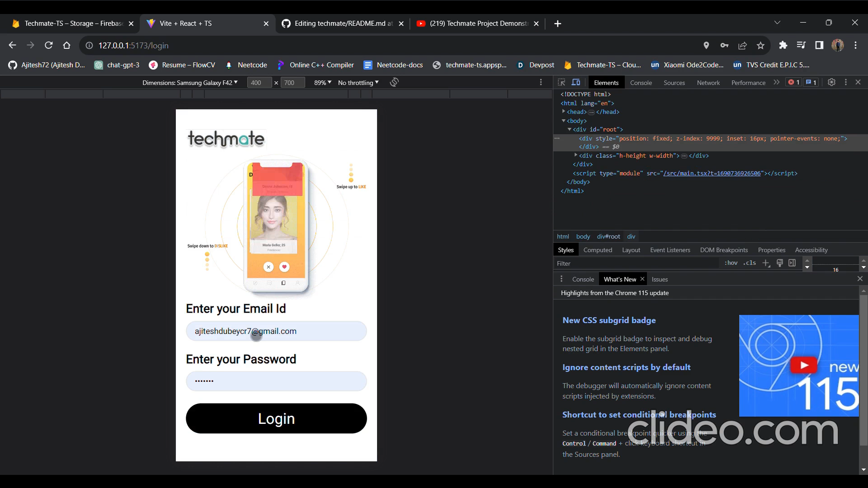Viewport: 868px width, 488px height.
Task: Open the No throttling dropdown
Action: [358, 83]
